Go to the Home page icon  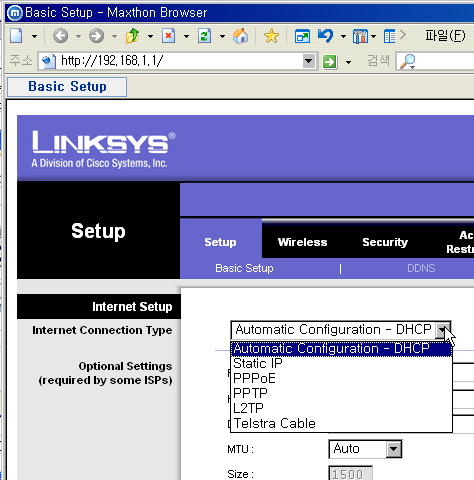[240, 36]
